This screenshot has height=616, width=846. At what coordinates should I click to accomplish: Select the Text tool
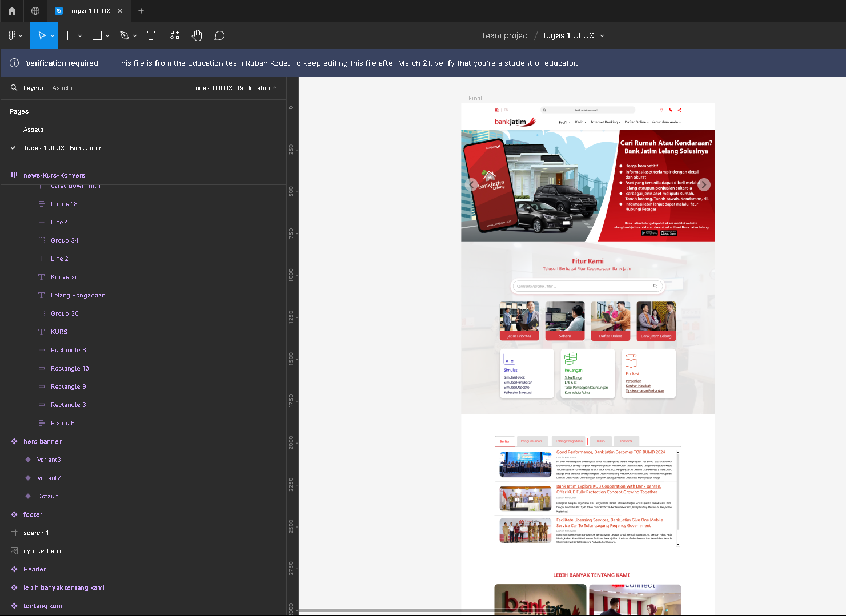(x=151, y=35)
